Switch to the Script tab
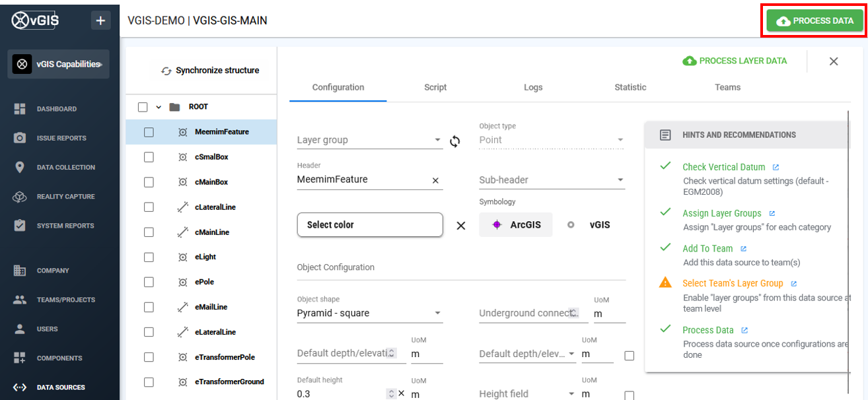Viewport: 868px width, 400px height. (x=435, y=87)
